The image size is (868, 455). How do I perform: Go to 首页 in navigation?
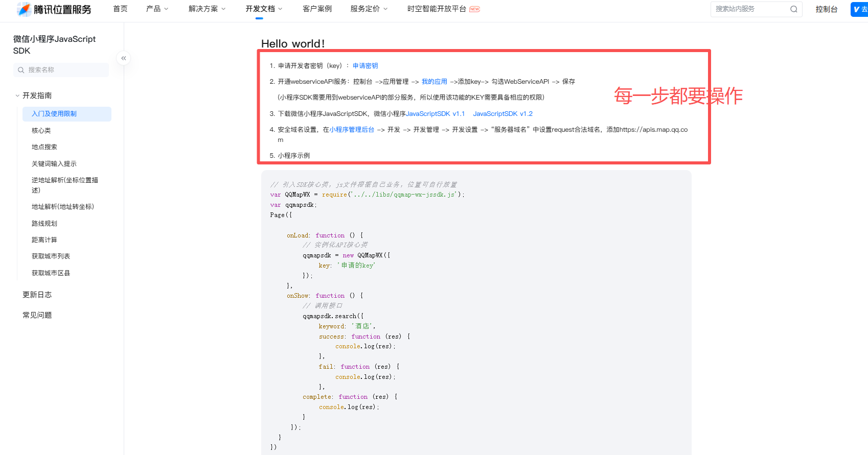120,9
